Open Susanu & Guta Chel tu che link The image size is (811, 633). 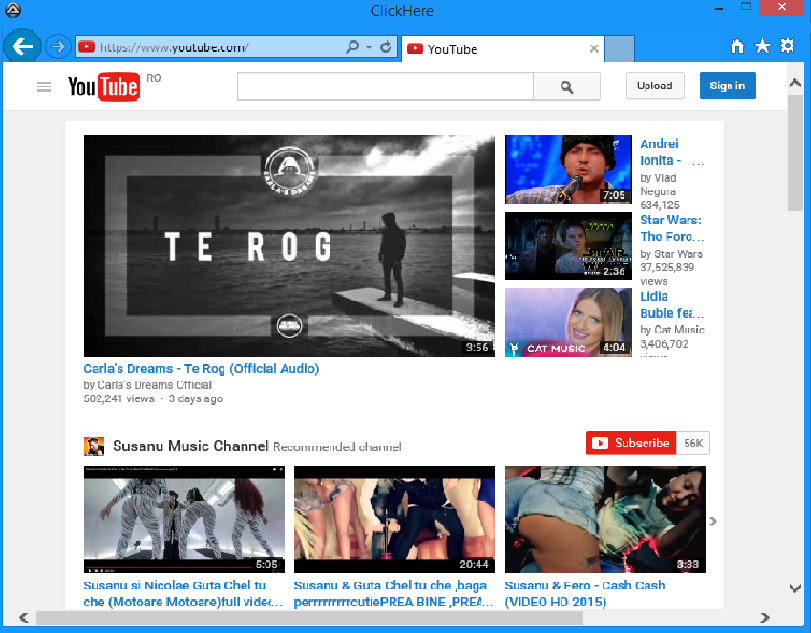pos(394,594)
